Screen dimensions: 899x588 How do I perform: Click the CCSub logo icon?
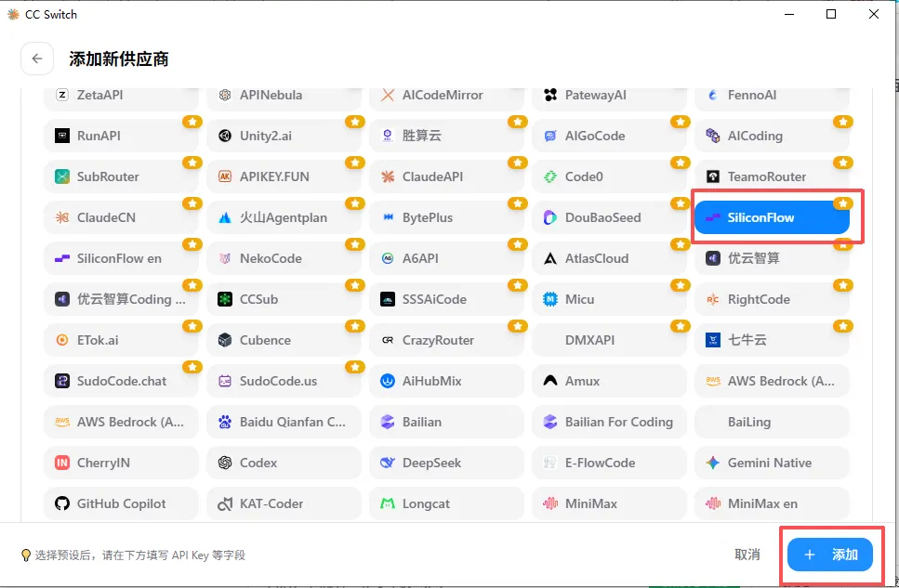pos(225,299)
